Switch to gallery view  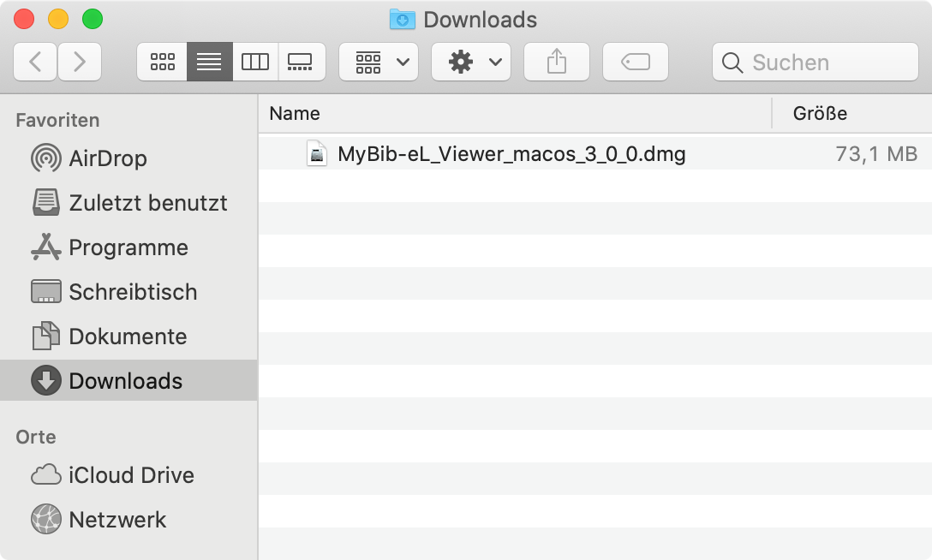tap(300, 62)
